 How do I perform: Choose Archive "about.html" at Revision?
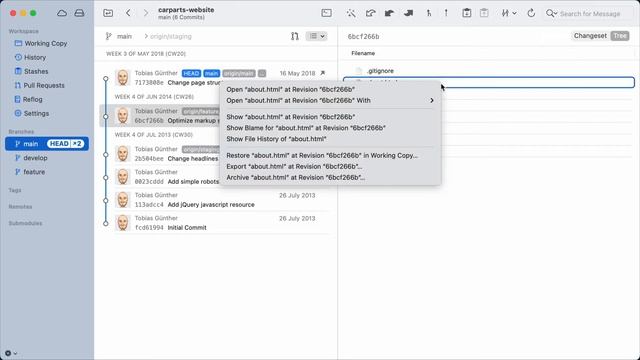point(330,178)
